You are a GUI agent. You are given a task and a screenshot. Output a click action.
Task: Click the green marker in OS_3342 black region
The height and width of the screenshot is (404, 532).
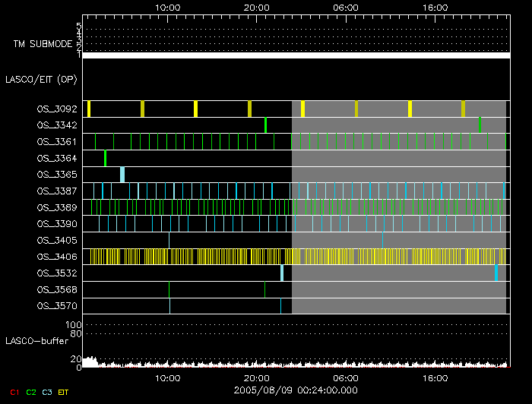(265, 125)
